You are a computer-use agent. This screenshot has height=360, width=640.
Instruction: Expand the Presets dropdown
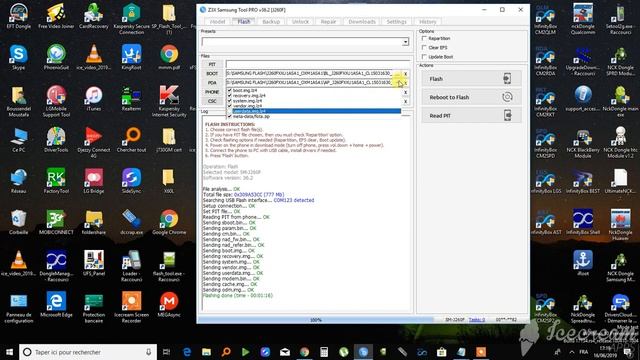(405, 42)
